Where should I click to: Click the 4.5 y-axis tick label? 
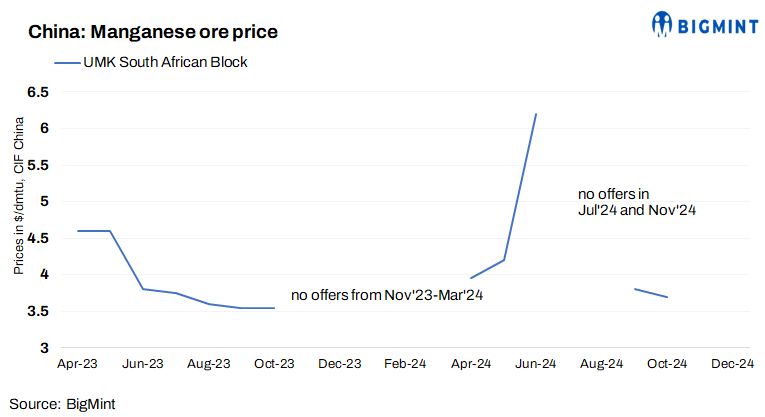(x=38, y=238)
